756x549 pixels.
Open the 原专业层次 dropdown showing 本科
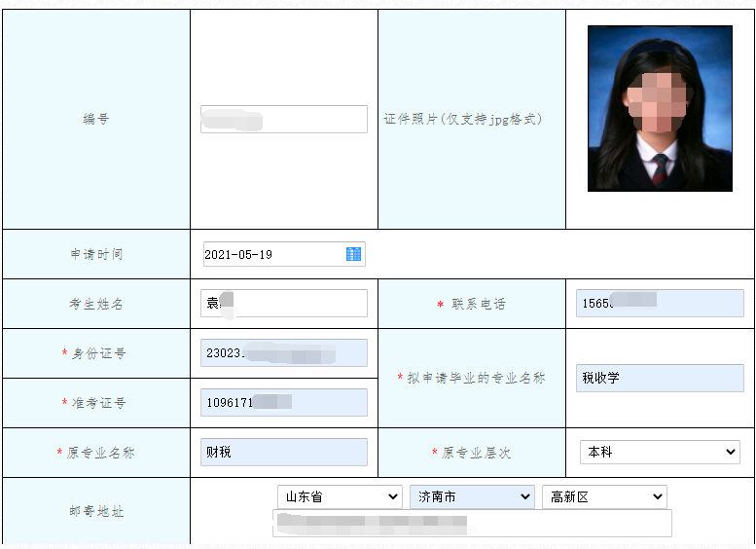pyautogui.click(x=660, y=452)
